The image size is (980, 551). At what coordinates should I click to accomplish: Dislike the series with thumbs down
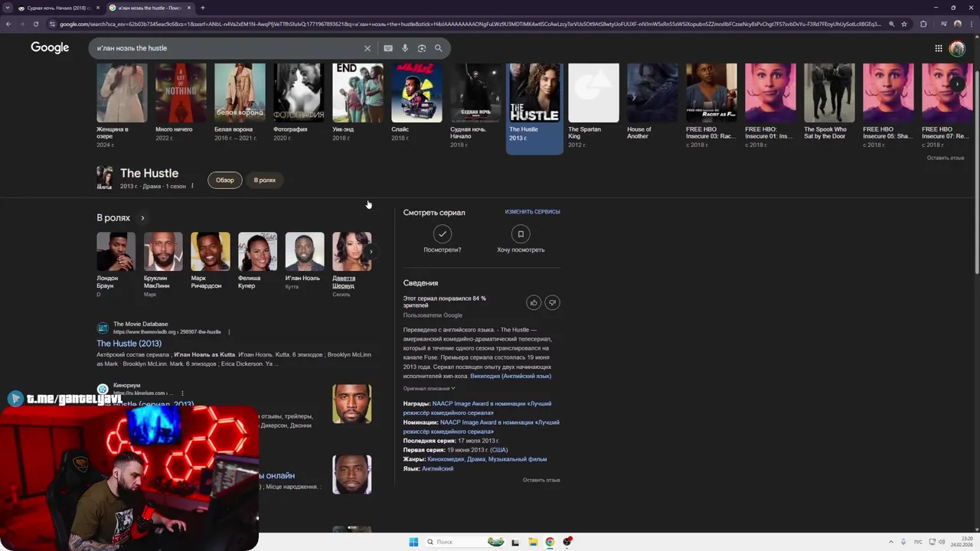(552, 302)
